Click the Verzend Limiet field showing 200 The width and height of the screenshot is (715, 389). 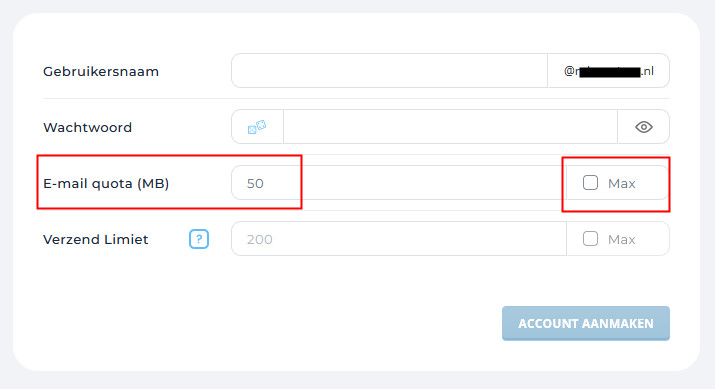pos(399,239)
